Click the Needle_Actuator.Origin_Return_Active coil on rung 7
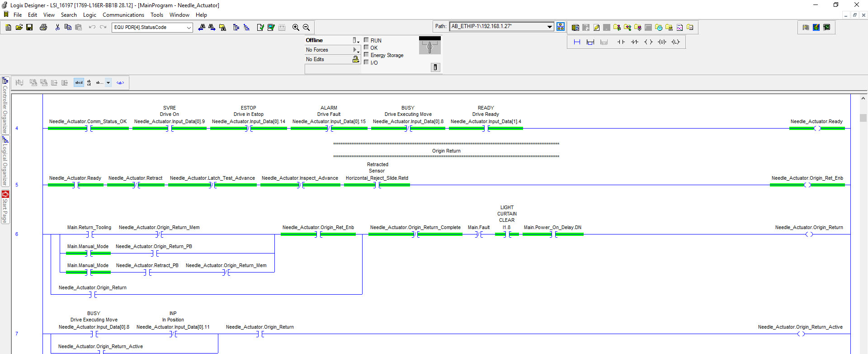Viewport: 868px width, 354px height. pyautogui.click(x=801, y=334)
